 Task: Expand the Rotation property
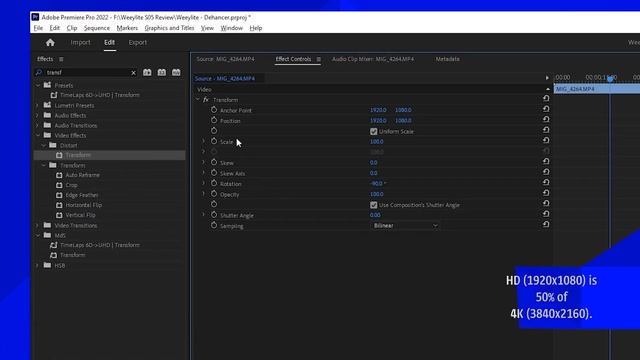tap(204, 183)
